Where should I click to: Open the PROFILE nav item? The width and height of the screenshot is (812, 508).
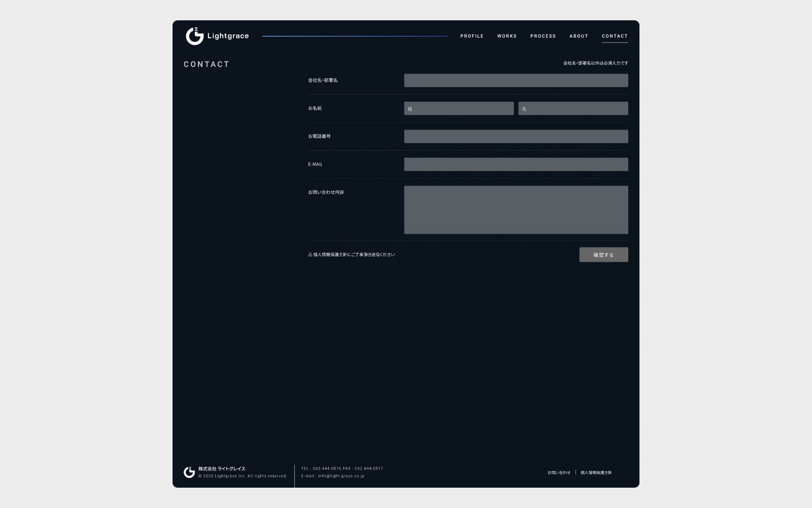[472, 36]
